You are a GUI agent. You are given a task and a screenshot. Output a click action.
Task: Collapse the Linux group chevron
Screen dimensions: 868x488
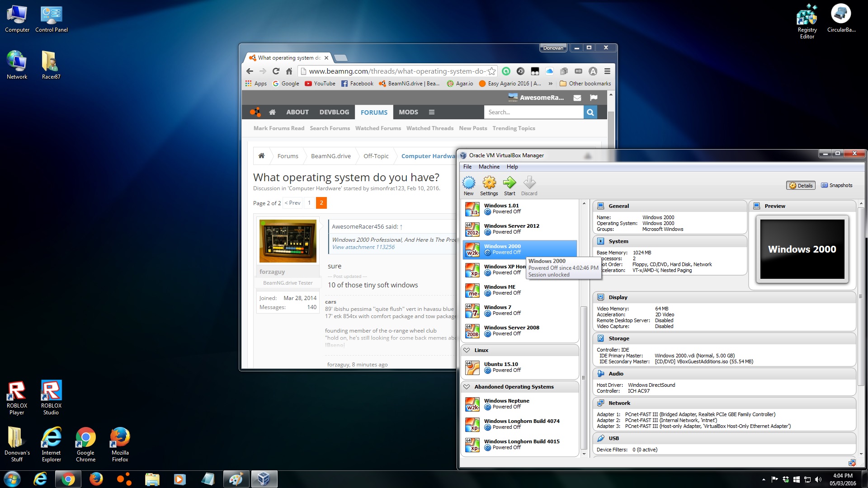(x=467, y=350)
